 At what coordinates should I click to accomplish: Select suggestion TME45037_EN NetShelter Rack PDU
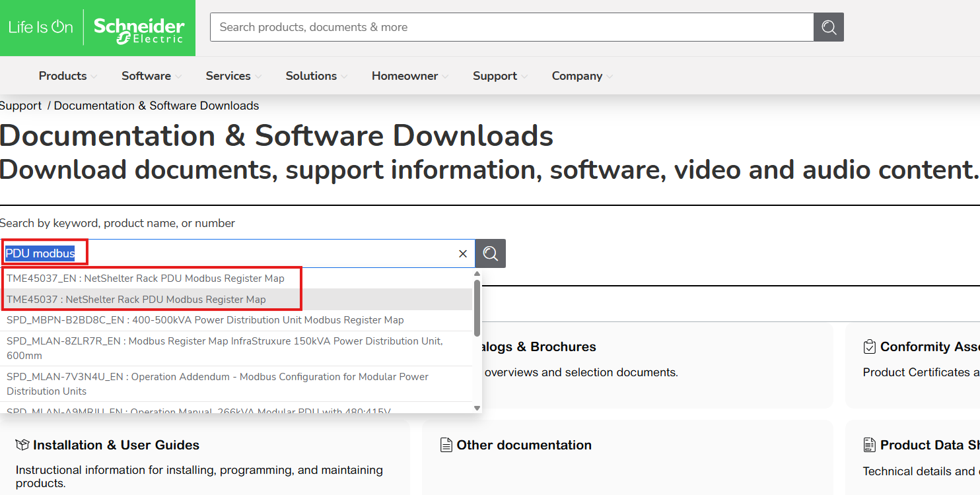coord(236,279)
